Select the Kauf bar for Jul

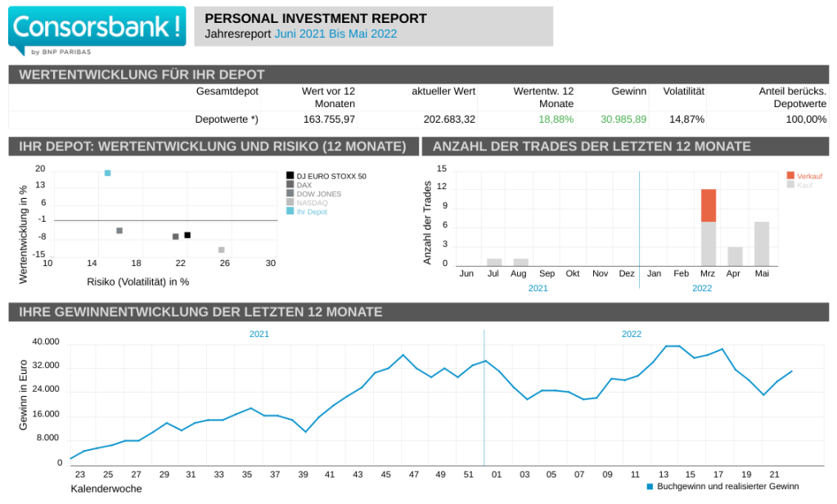494,262
